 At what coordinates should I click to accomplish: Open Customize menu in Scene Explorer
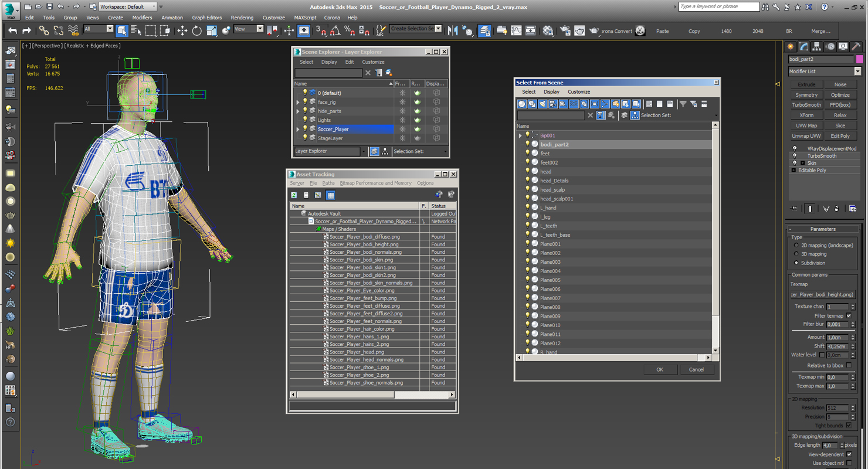(373, 62)
